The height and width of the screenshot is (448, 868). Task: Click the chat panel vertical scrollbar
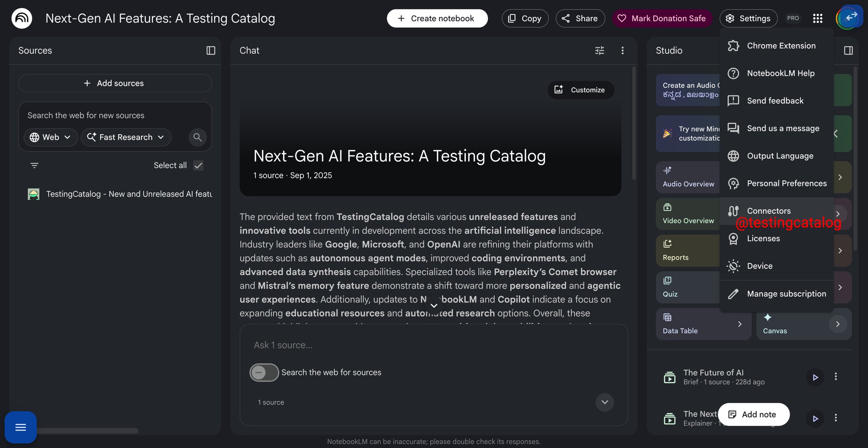click(634, 123)
